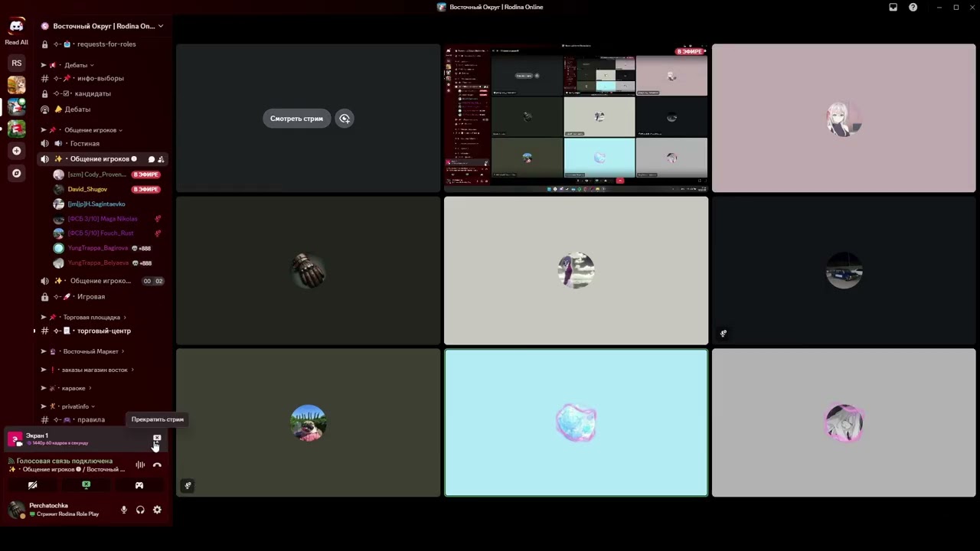The width and height of the screenshot is (980, 551).
Task: Toggle the headphones deafen button
Action: coord(140,510)
